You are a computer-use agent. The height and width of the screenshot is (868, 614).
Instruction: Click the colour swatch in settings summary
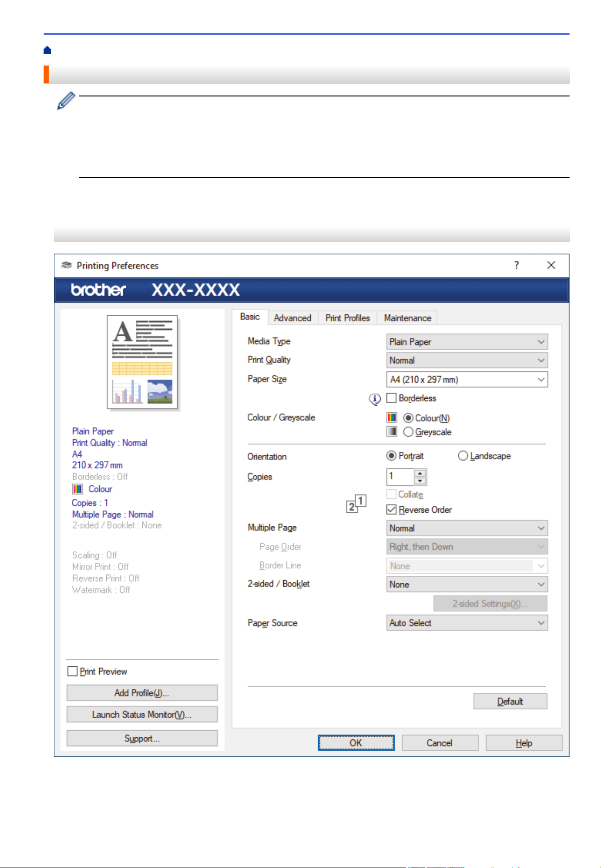[77, 489]
